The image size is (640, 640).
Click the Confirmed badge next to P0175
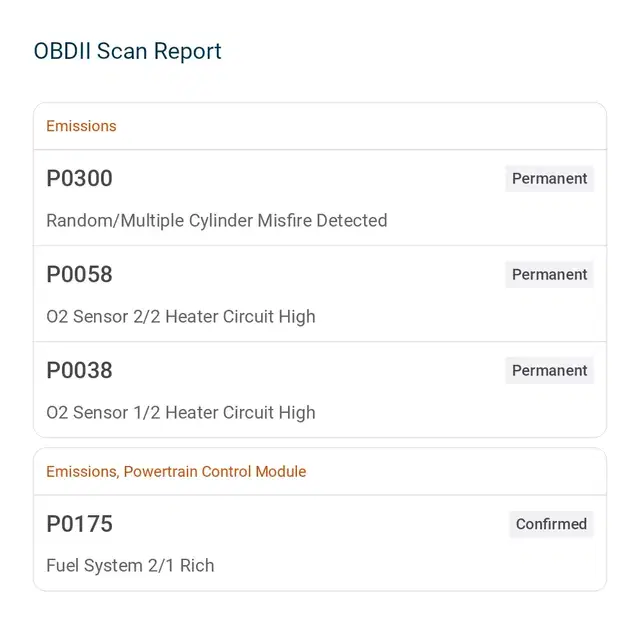click(551, 524)
